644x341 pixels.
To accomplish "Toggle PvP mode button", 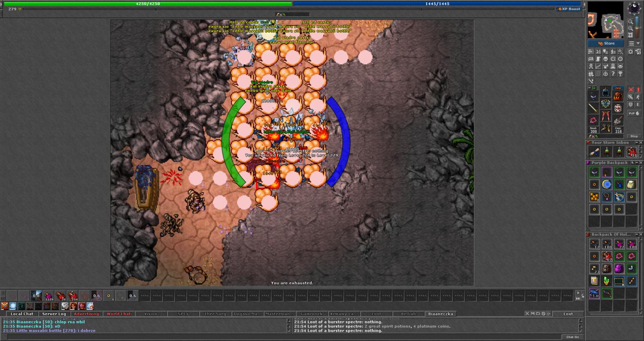I will (x=634, y=113).
